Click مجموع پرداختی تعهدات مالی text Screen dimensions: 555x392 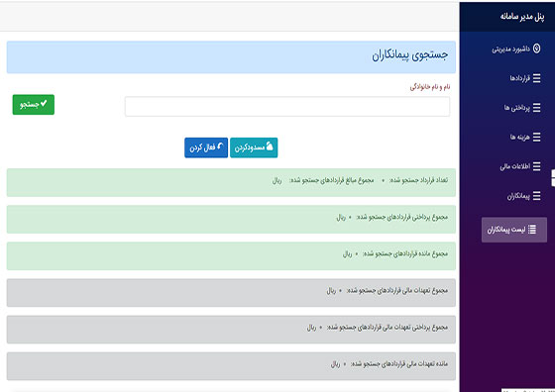point(388,328)
